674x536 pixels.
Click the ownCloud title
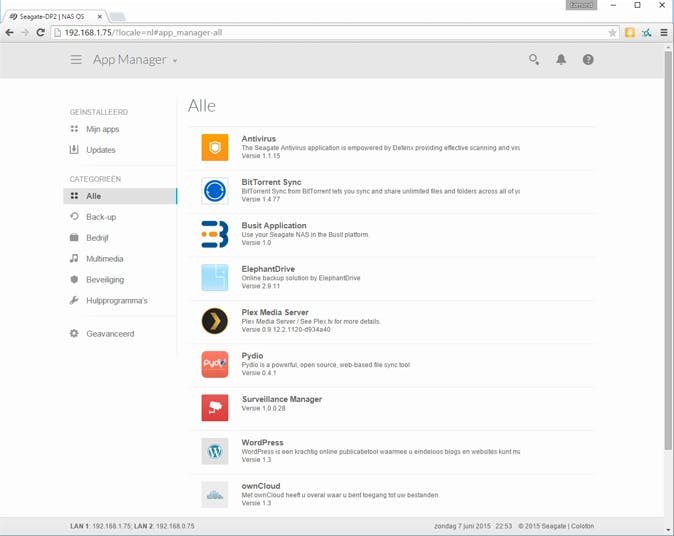click(260, 486)
